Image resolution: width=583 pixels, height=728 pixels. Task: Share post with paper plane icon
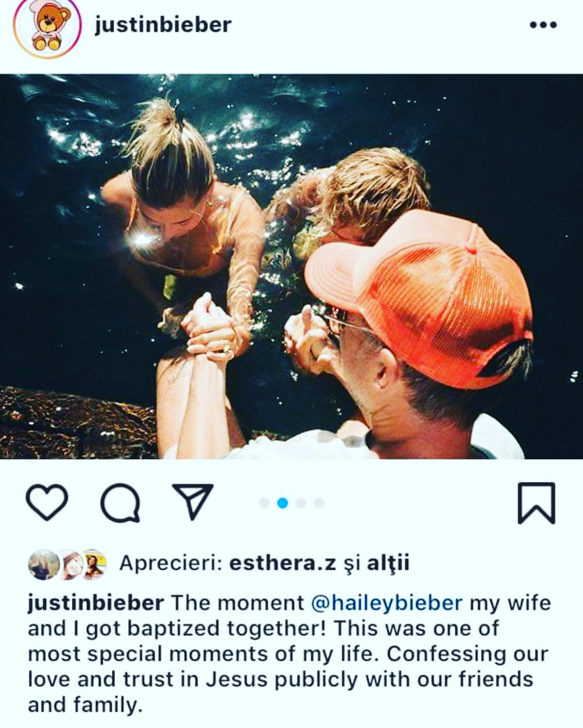tap(193, 501)
